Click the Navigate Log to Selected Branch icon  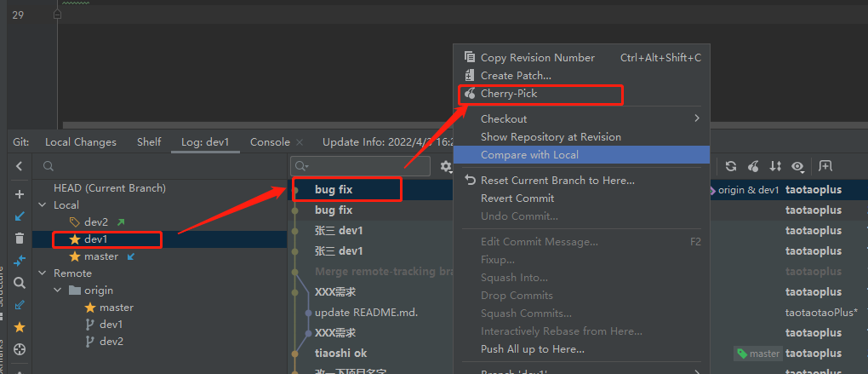(x=20, y=349)
